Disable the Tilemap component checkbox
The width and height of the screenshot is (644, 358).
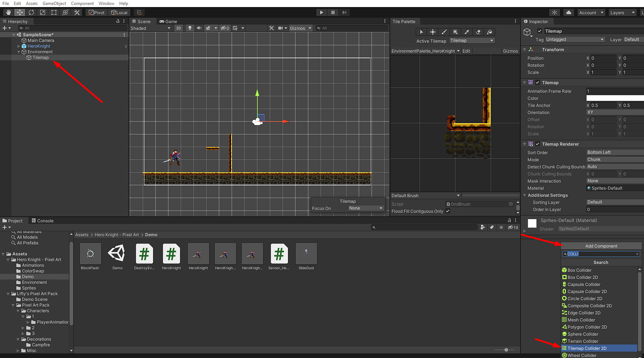point(537,83)
